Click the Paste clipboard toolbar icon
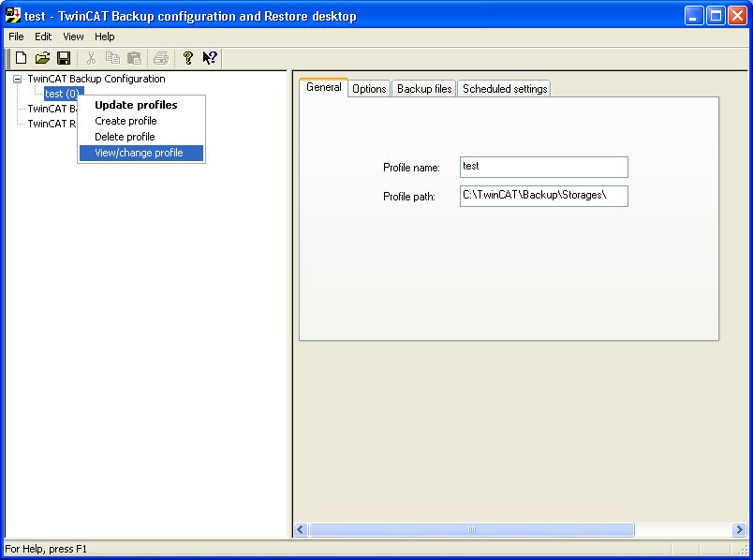 click(135, 58)
